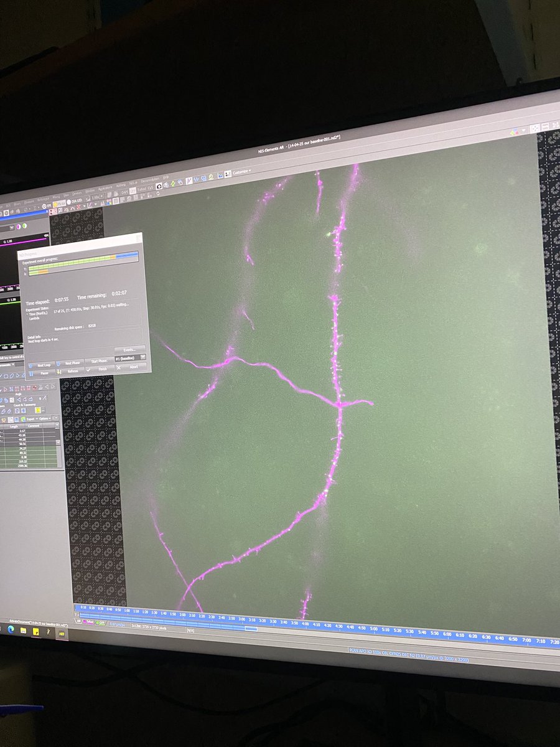Image resolution: width=560 pixels, height=747 pixels.
Task: Click the scrollbar down arrow in measurement table
Action: [58, 442]
